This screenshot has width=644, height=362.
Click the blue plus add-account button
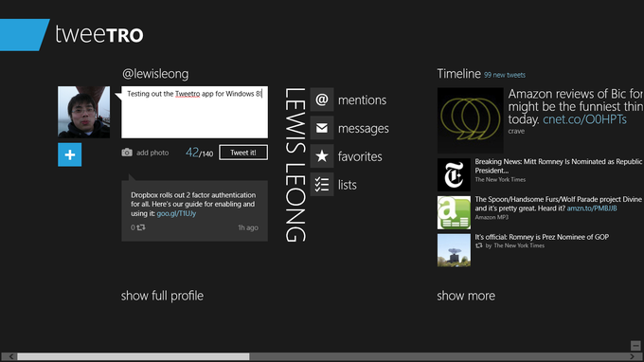[x=69, y=154]
